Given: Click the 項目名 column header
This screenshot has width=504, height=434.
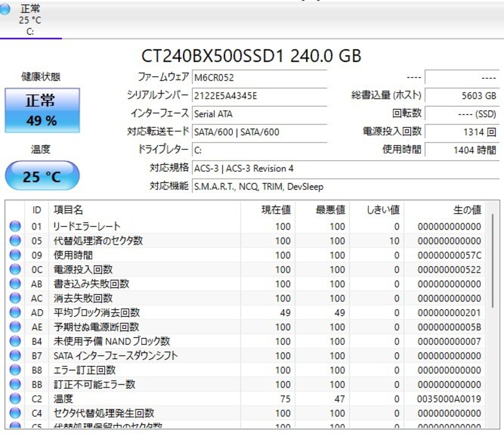Looking at the screenshot, I should click(145, 210).
